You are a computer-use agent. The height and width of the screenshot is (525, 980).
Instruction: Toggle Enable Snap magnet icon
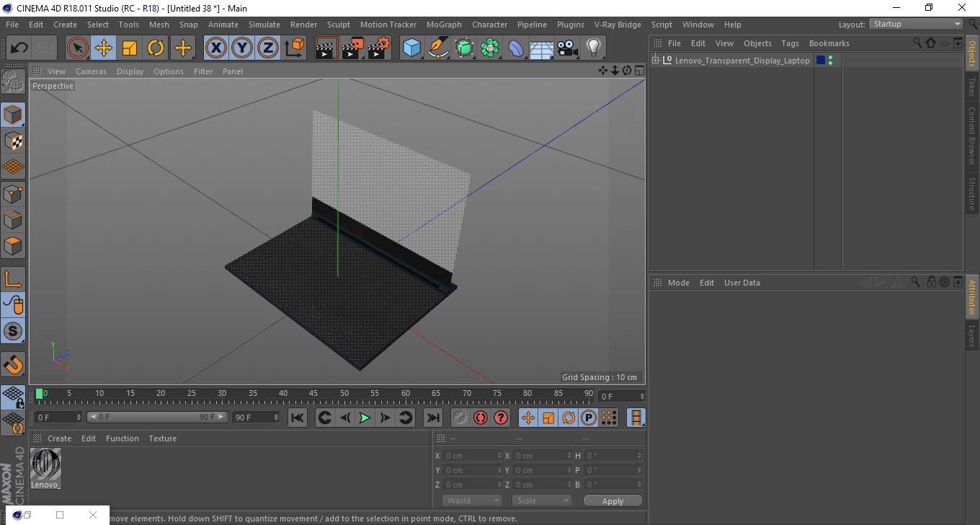tap(13, 364)
